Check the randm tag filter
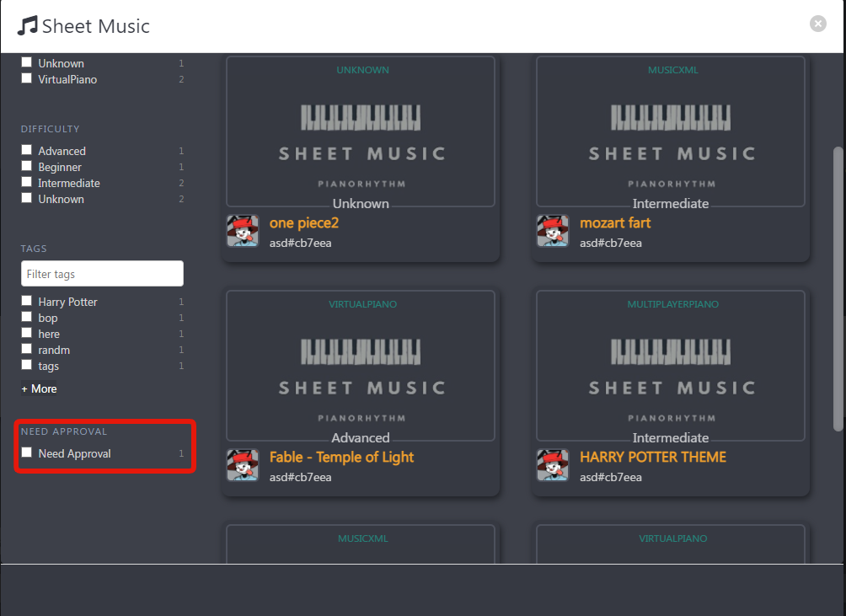 (26, 349)
